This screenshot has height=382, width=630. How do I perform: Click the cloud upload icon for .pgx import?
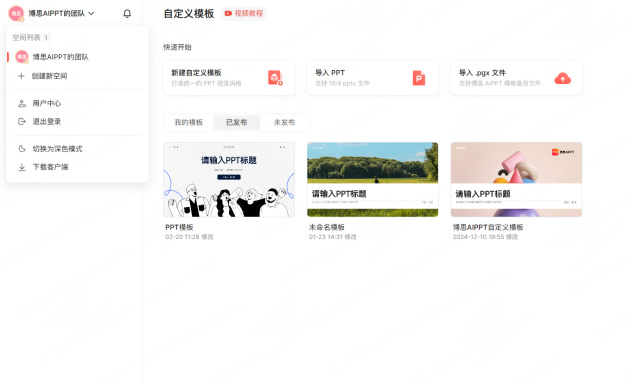point(562,78)
